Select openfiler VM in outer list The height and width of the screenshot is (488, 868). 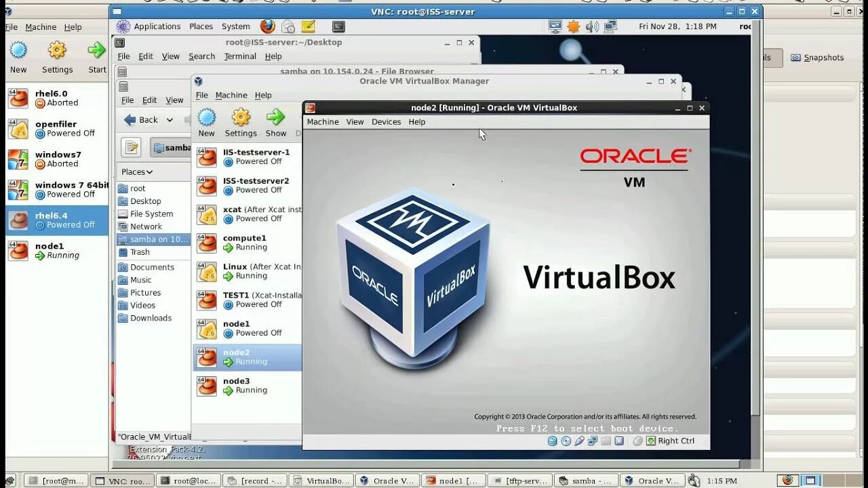(x=57, y=129)
